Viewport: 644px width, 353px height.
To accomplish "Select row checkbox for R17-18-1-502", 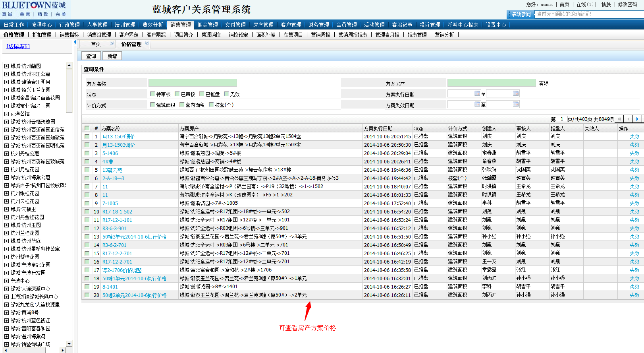I will (87, 211).
